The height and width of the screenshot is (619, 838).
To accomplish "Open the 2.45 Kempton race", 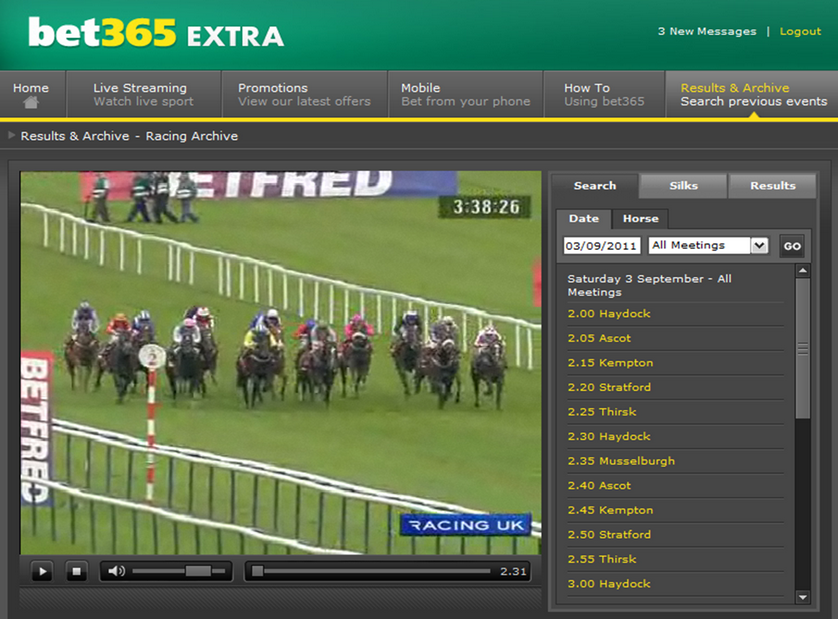I will 610,510.
